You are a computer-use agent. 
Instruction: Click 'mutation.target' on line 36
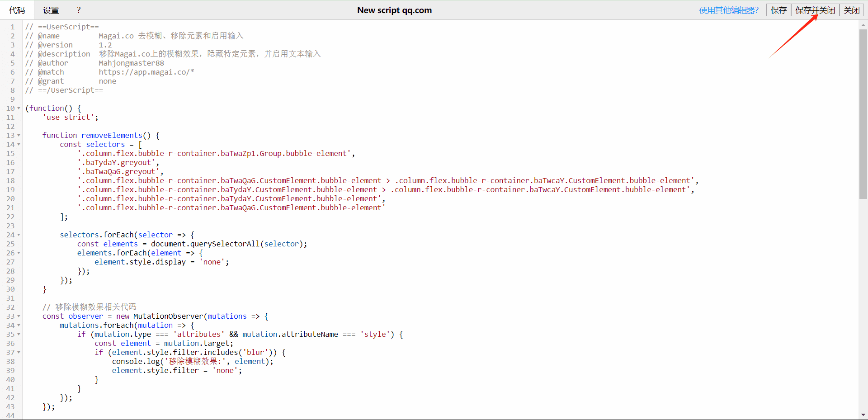197,343
